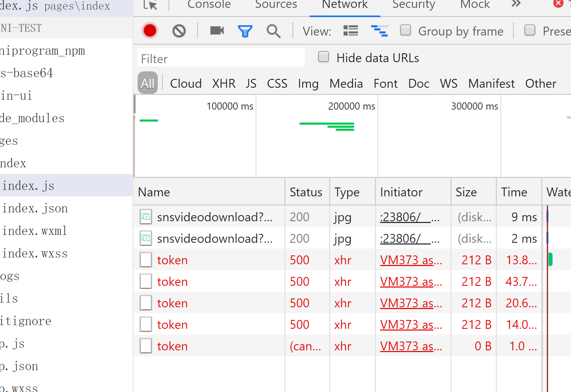Screen dimensions: 571x392
Task: Toggle the Preserve log checkbox
Action: pos(530,30)
